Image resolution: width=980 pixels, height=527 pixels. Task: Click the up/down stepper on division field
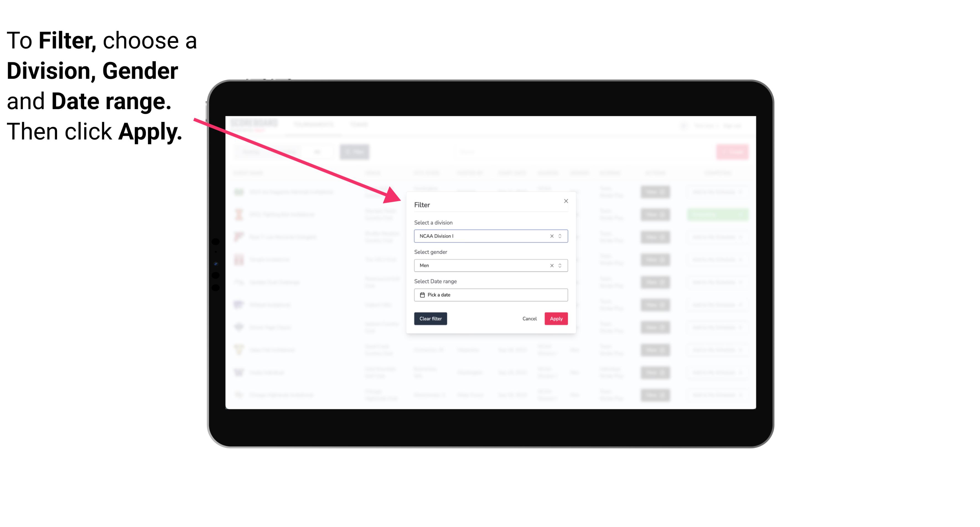(x=561, y=236)
